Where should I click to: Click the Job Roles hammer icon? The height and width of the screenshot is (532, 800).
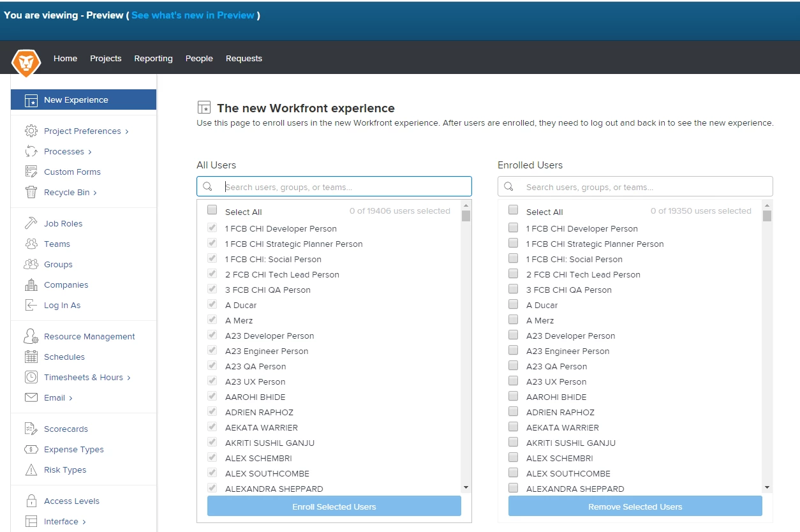coord(31,223)
